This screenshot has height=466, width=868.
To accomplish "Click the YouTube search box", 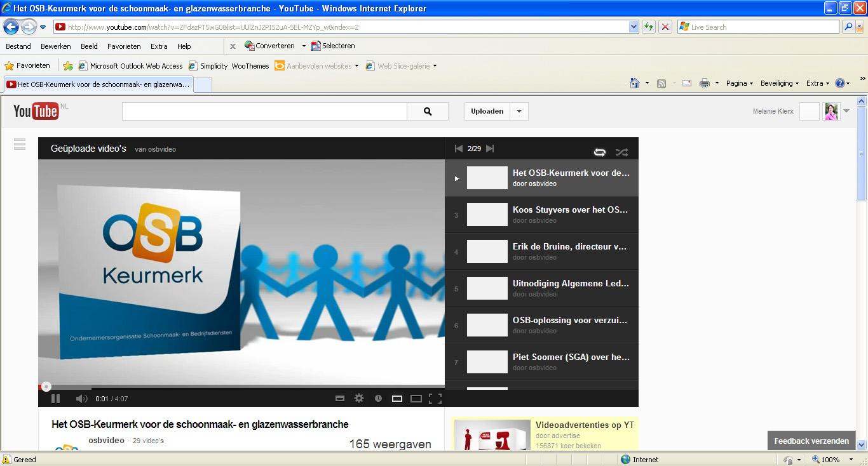I will coord(264,111).
